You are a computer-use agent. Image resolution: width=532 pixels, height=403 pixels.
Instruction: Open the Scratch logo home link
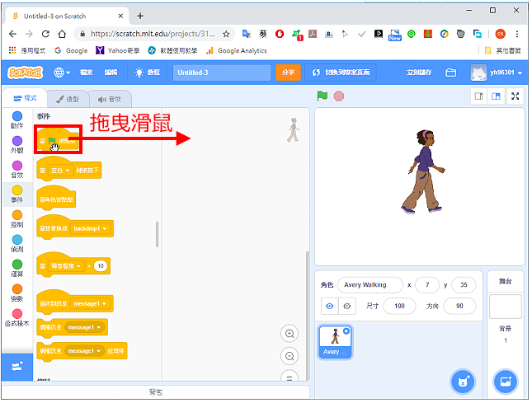coord(25,73)
